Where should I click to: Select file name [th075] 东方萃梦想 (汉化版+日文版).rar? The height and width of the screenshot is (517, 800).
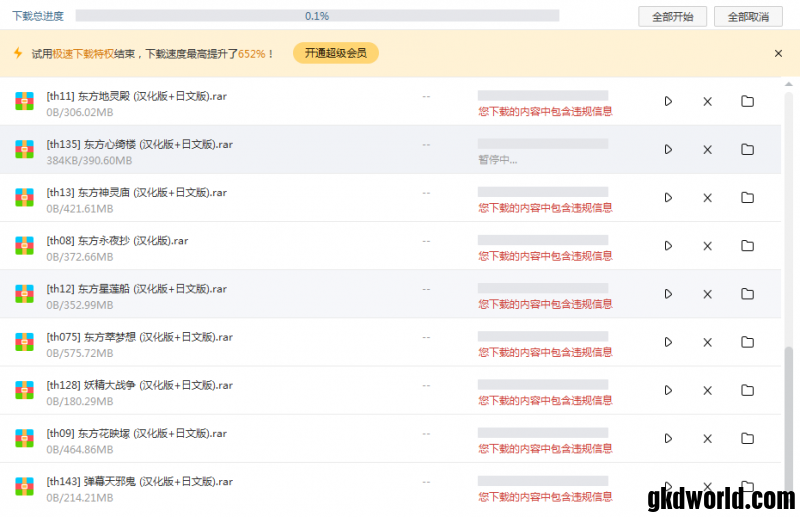pyautogui.click(x=139, y=337)
